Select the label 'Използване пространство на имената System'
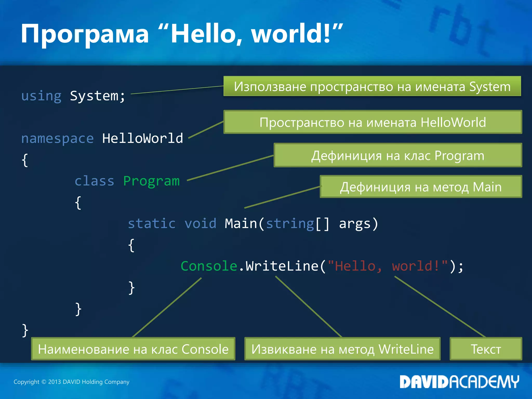This screenshot has height=399, width=532. pyautogui.click(x=372, y=86)
